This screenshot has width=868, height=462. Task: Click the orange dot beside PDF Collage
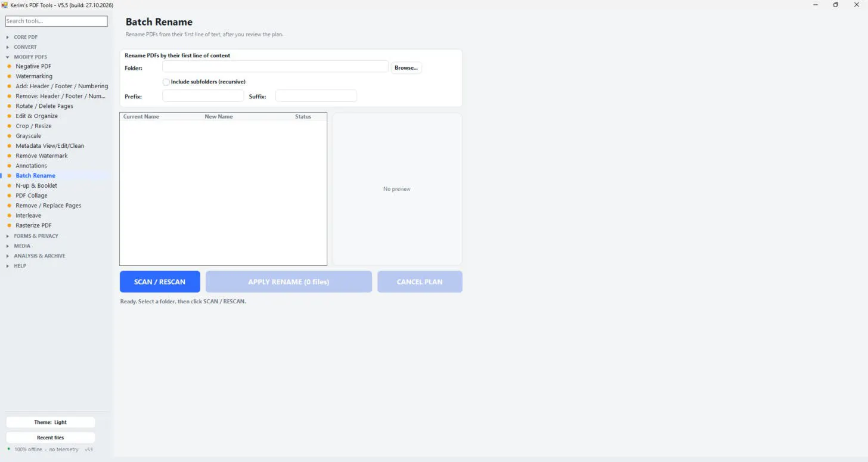9,196
